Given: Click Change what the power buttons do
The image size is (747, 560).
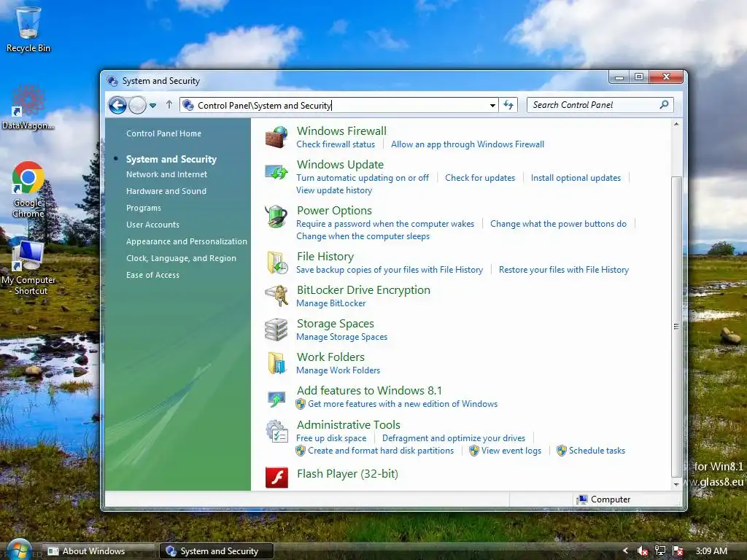Looking at the screenshot, I should click(558, 224).
